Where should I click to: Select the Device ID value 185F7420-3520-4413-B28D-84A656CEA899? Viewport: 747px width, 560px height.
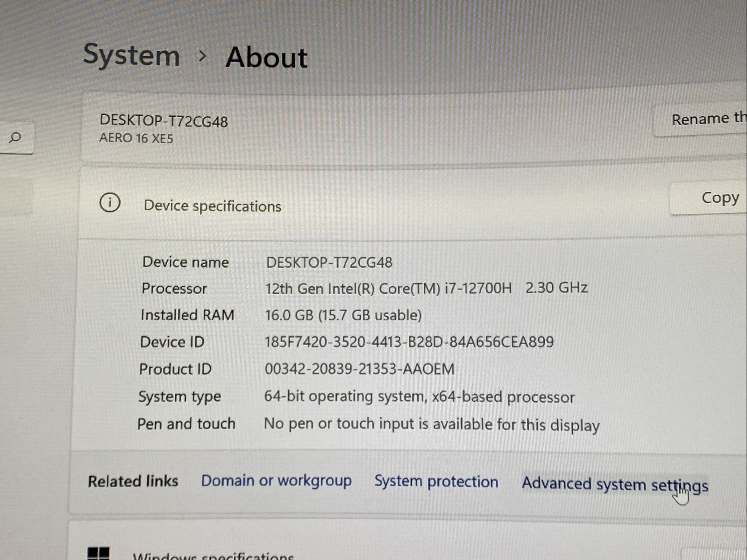(409, 342)
